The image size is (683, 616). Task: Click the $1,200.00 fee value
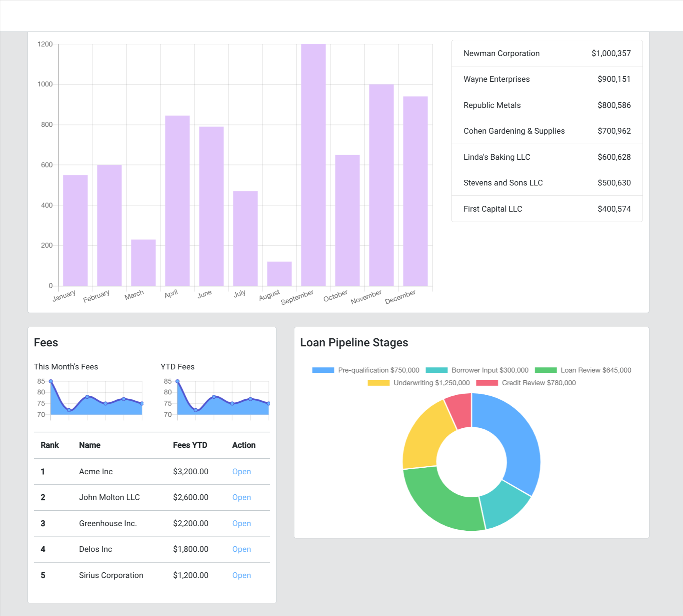point(190,575)
